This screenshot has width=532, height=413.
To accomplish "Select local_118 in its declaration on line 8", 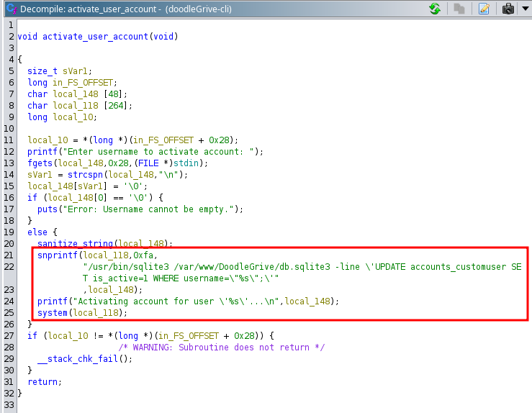I will coord(76,106).
